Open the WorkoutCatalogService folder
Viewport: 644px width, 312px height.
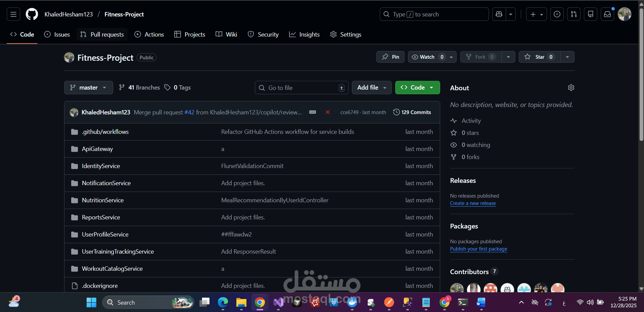point(112,269)
